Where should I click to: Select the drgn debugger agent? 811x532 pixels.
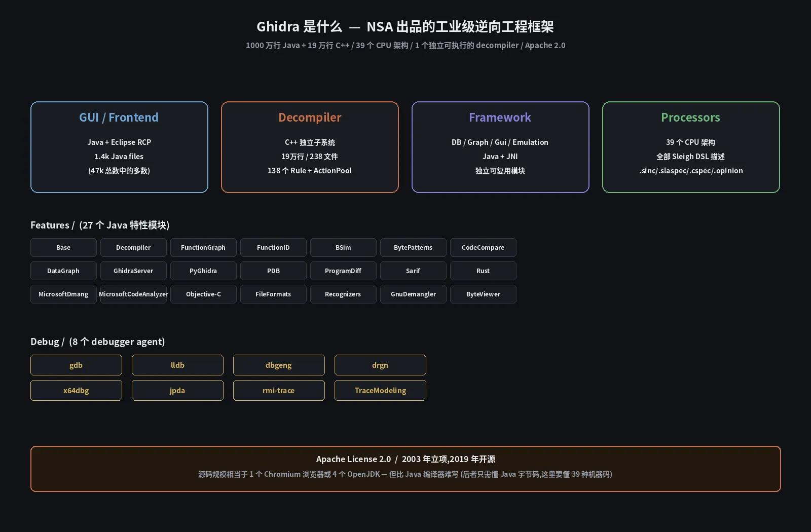point(380,365)
